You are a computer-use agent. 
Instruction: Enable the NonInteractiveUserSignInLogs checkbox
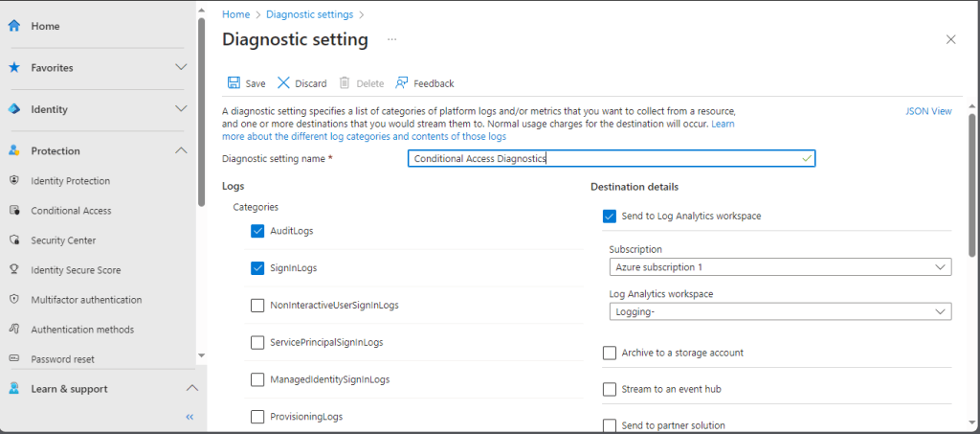pos(257,306)
